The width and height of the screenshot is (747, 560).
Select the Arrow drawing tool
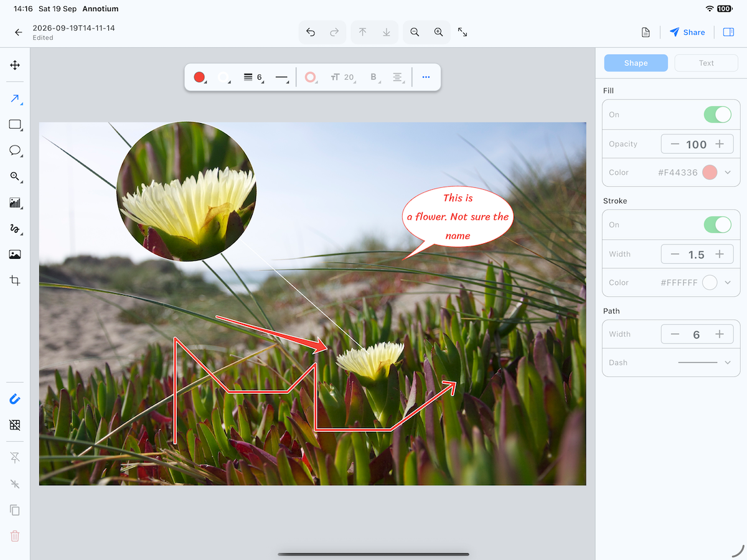coord(15,98)
